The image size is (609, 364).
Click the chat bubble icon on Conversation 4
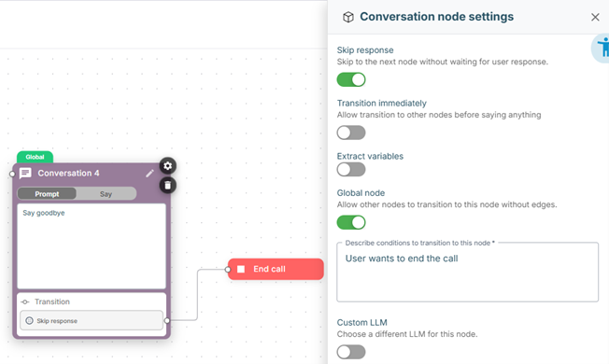25,173
